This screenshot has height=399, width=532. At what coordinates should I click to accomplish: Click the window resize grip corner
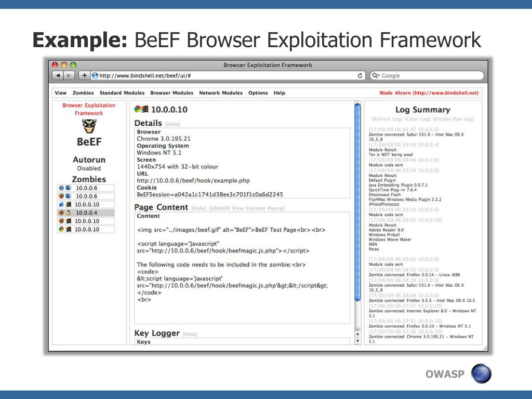[485, 348]
